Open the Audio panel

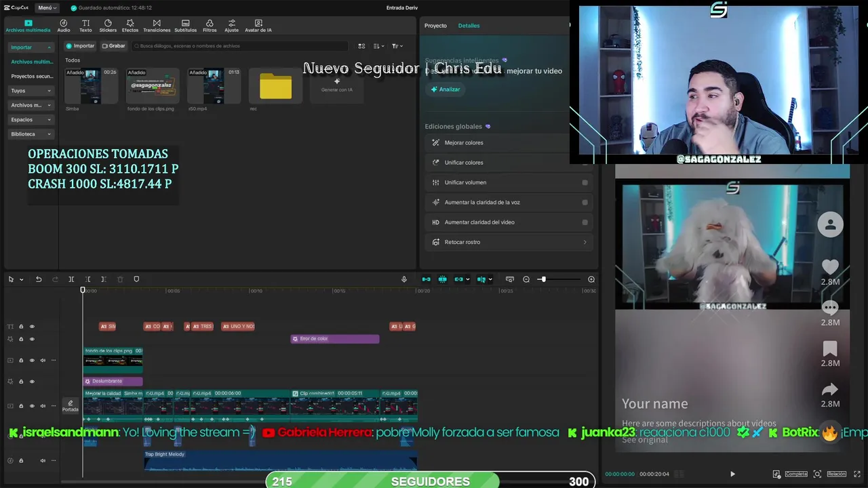(64, 26)
